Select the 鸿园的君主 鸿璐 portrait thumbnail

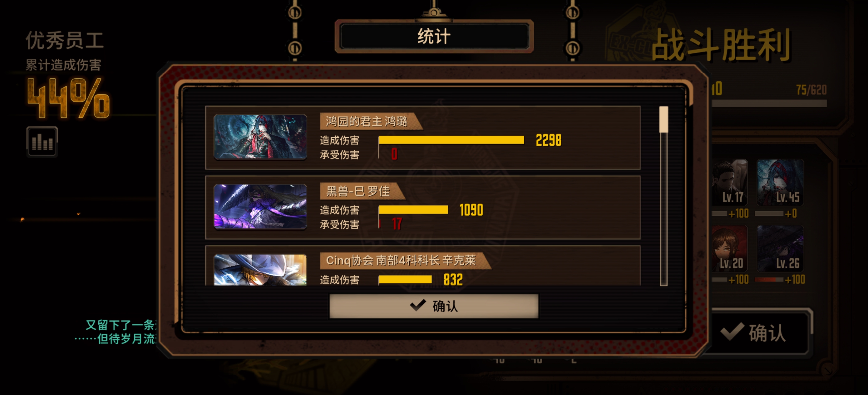point(260,137)
